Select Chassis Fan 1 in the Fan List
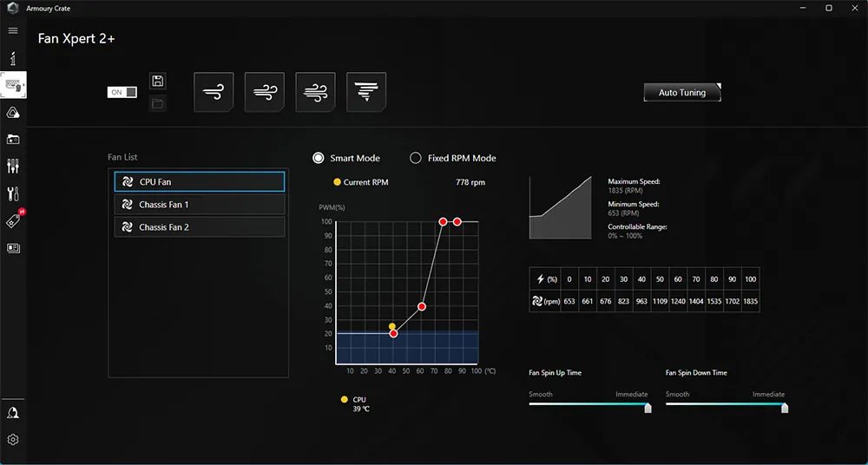Image resolution: width=868 pixels, height=465 pixels. pyautogui.click(x=199, y=205)
